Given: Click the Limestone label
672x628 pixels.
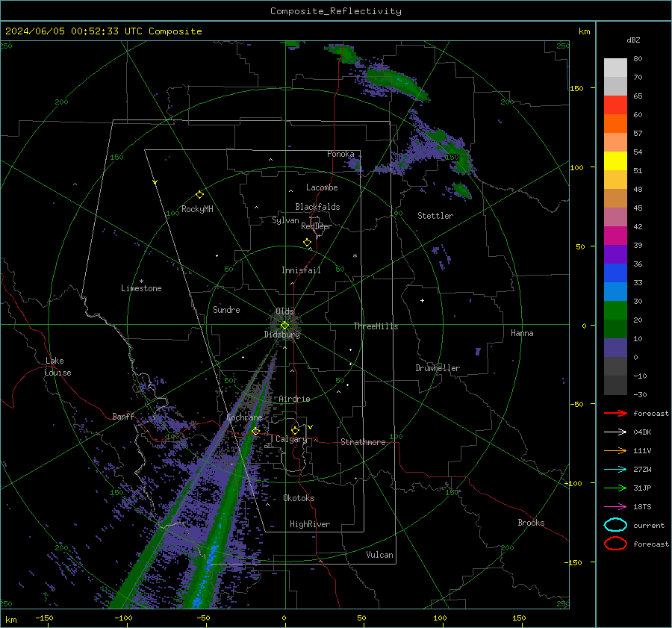Looking at the screenshot, I should point(141,288).
